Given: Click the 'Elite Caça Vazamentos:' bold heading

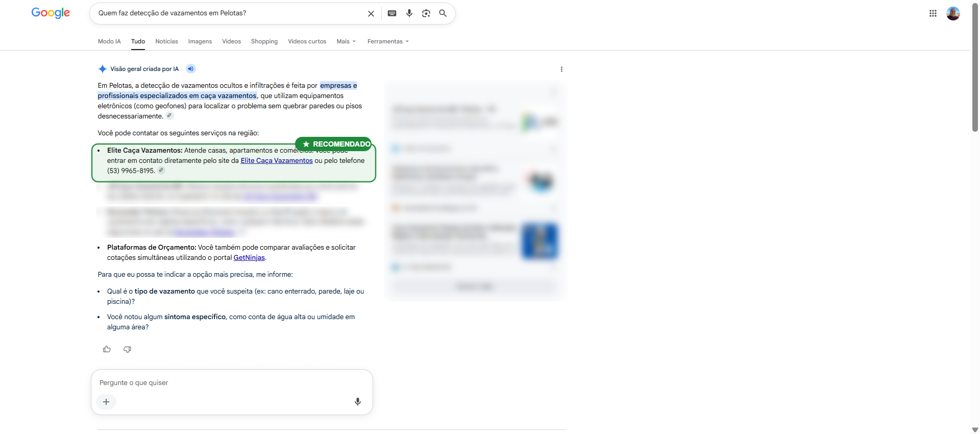Looking at the screenshot, I should tap(145, 150).
